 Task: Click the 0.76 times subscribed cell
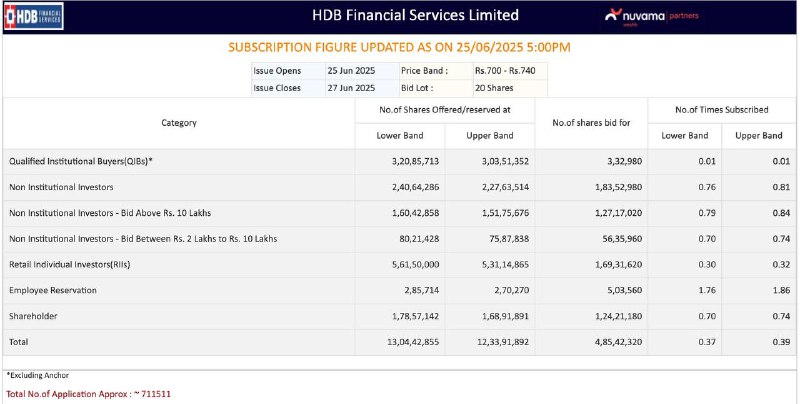click(707, 187)
